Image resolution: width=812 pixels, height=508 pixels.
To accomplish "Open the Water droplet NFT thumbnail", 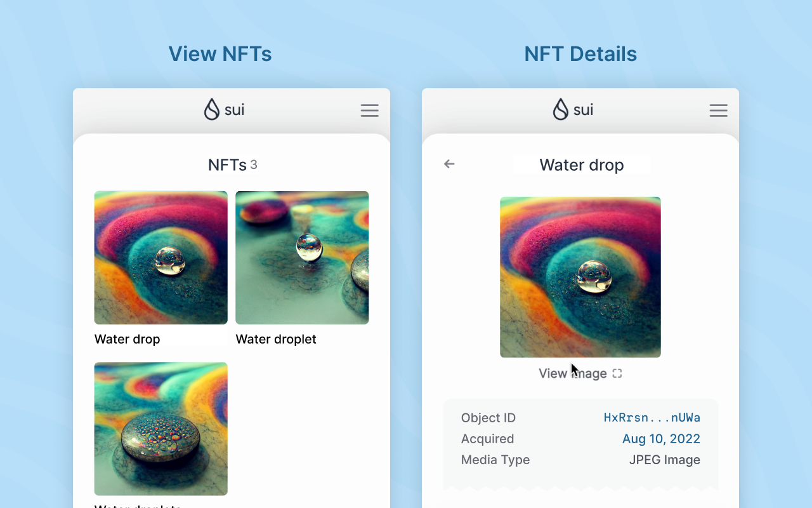I will point(302,258).
